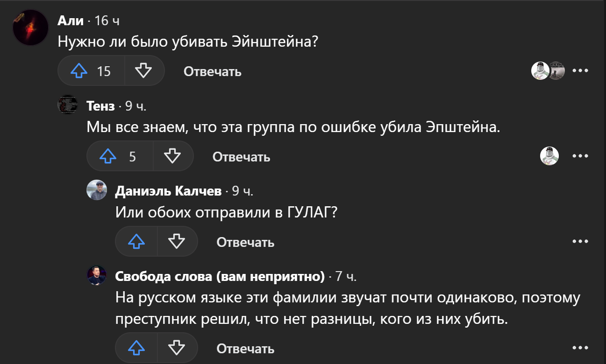Reply to the Свобода слова comment
This screenshot has width=606, height=364.
[245, 348]
